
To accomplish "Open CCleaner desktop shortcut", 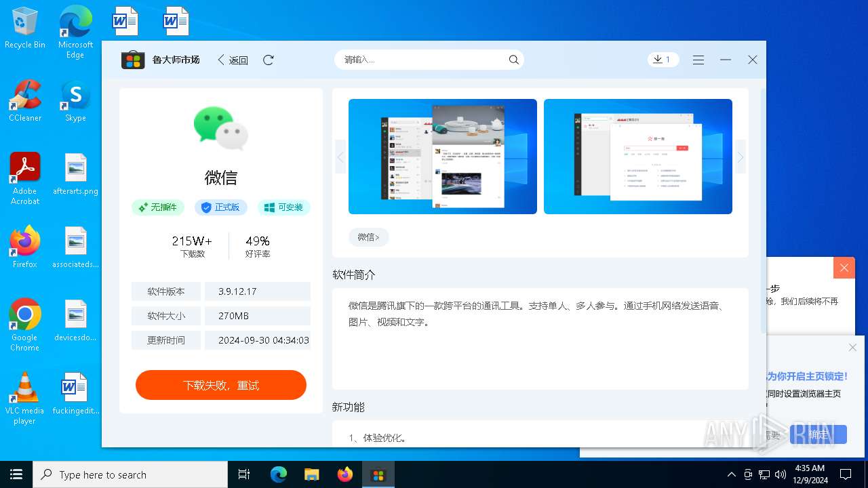I will coord(25,100).
